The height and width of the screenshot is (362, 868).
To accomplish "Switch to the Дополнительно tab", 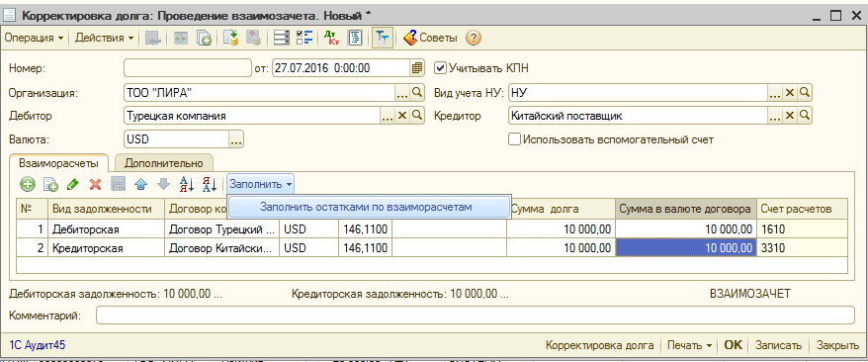I will tap(164, 163).
